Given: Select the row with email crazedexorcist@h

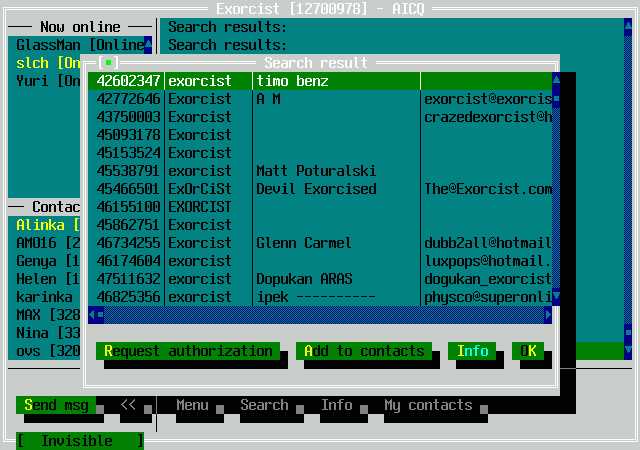Looking at the screenshot, I should point(320,117).
